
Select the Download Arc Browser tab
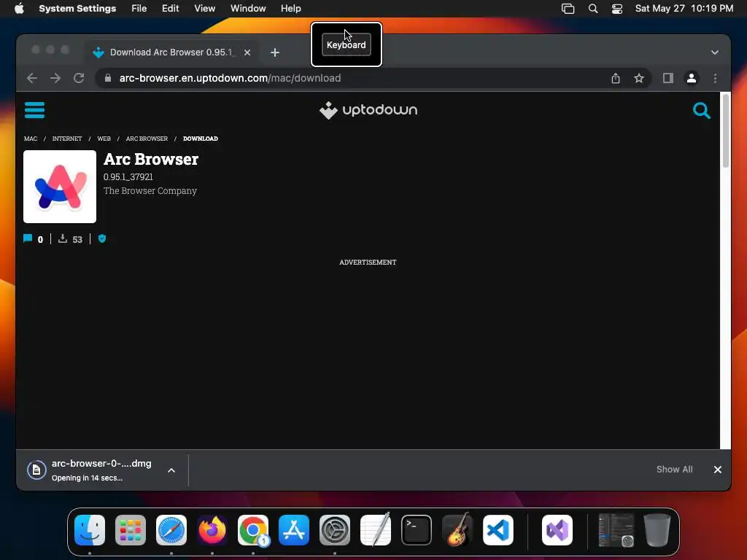(171, 52)
